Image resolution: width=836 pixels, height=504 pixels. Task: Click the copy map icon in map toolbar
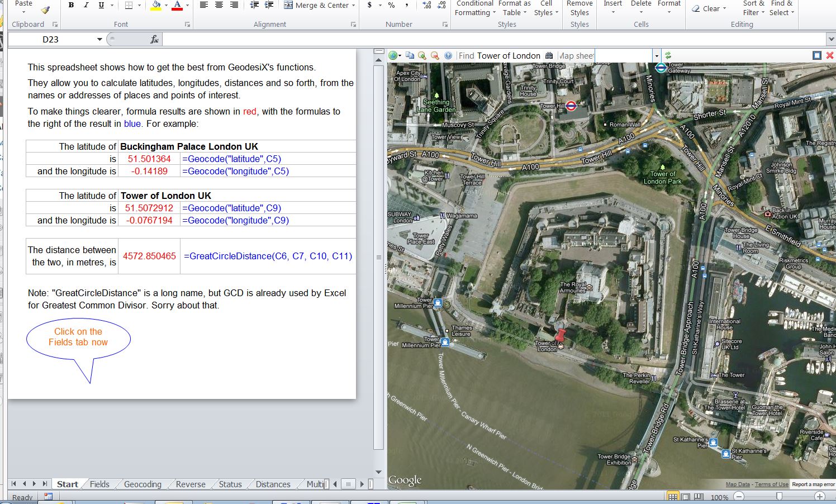410,55
